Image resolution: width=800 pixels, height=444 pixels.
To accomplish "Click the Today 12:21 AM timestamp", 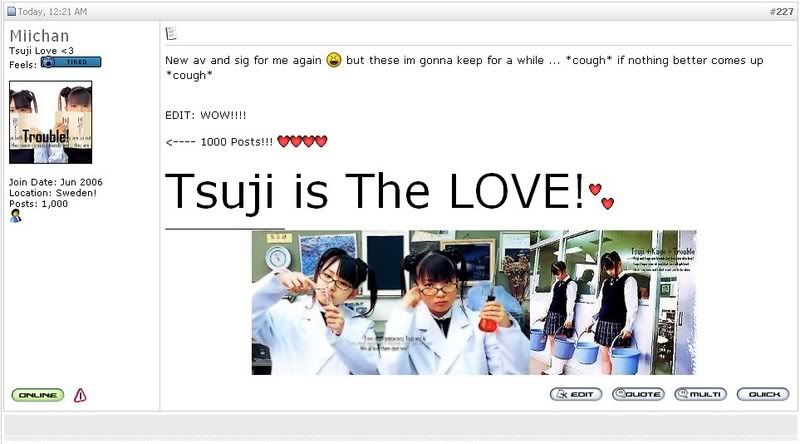I will pyautogui.click(x=52, y=11).
